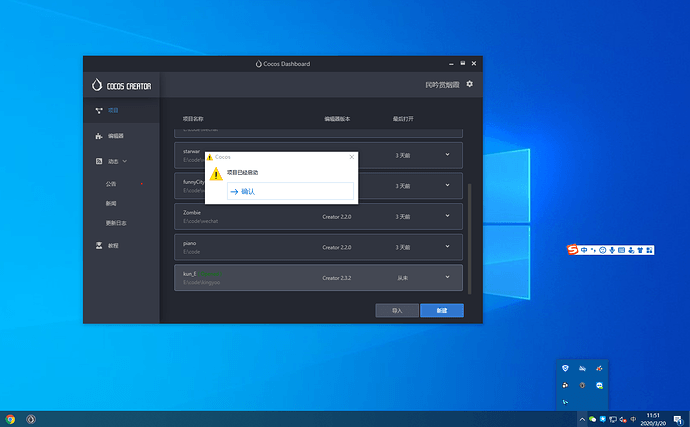Viewport: 690px width, 427px height.
Task: Click the blue chat bubble icon in tray popup
Action: 599,385
